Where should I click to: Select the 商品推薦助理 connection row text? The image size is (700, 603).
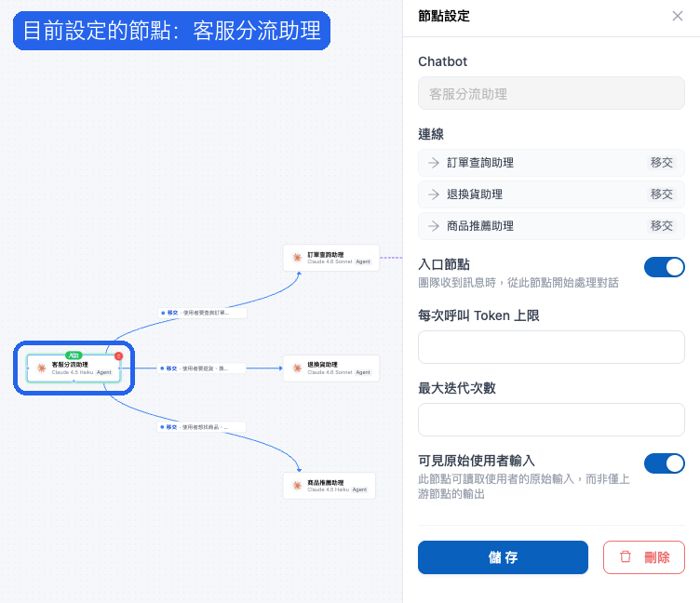pyautogui.click(x=480, y=226)
